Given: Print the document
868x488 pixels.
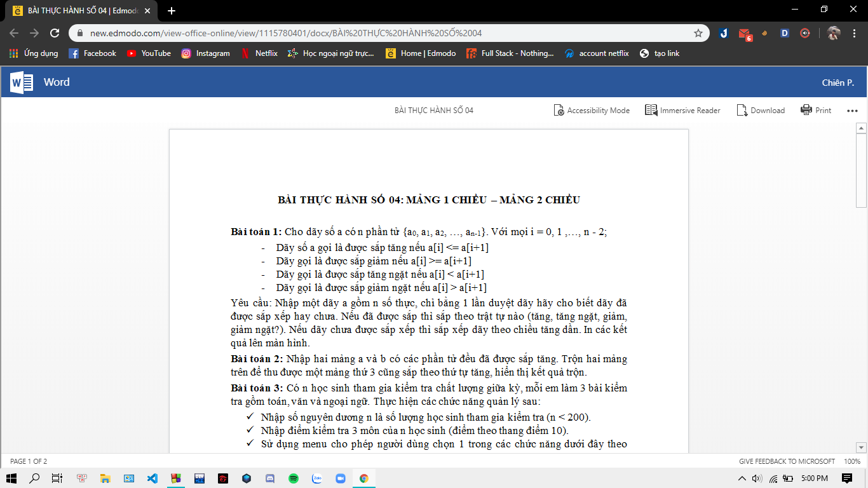Looking at the screenshot, I should tap(816, 111).
